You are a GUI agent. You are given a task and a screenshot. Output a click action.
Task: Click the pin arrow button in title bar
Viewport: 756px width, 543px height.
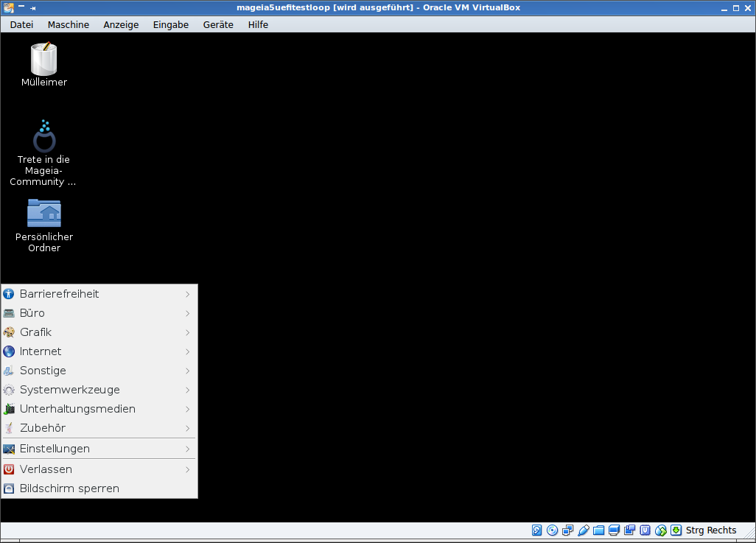pos(32,8)
